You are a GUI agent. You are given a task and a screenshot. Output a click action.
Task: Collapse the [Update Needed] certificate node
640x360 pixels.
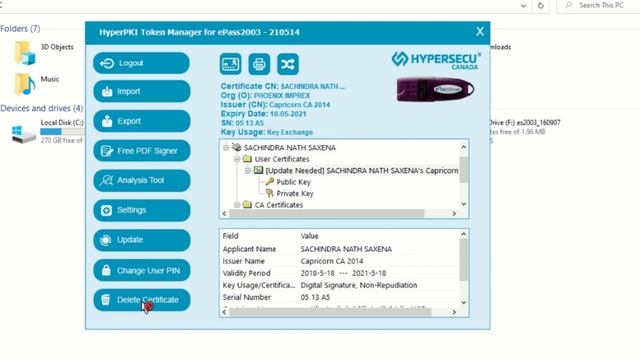click(248, 170)
